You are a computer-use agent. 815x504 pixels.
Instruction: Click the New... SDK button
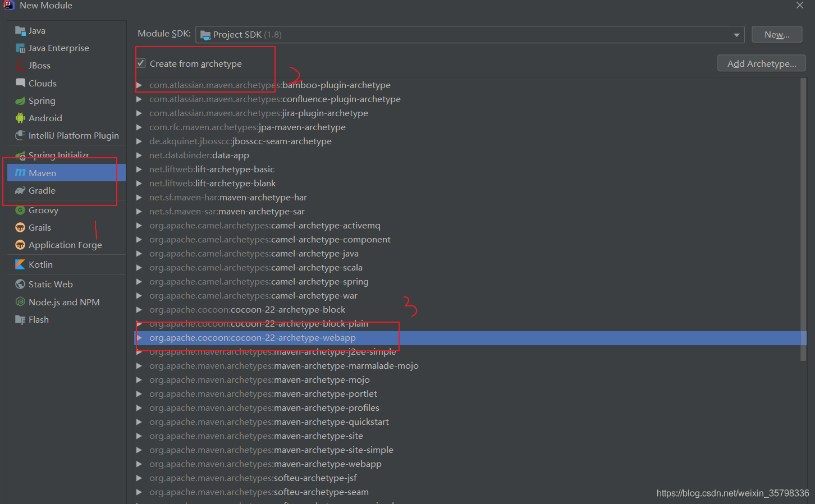[x=777, y=35]
